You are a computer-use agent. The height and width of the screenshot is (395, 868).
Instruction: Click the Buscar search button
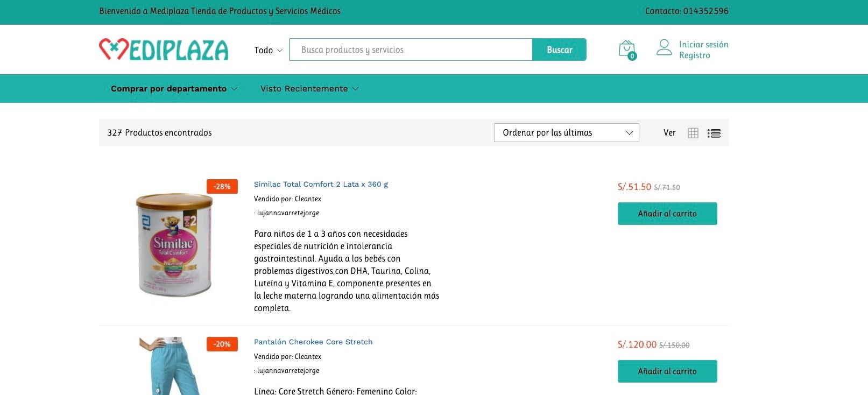pos(560,50)
